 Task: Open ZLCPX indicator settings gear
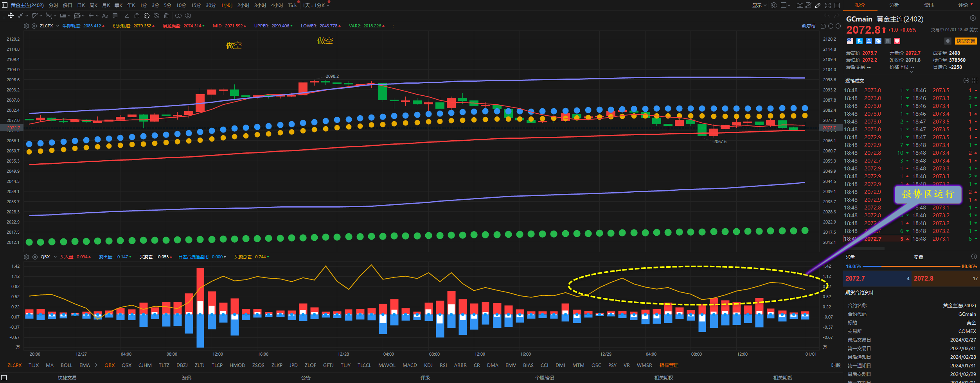point(26,26)
